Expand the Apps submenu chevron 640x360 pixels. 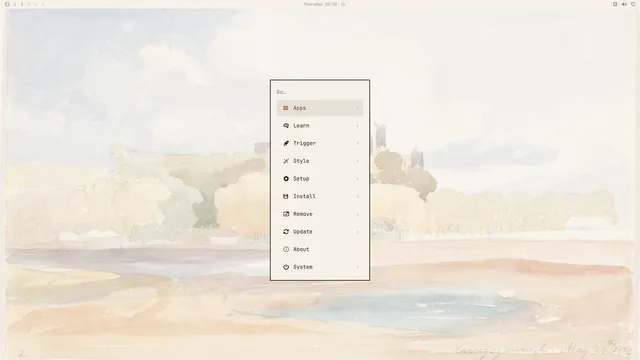click(x=358, y=108)
